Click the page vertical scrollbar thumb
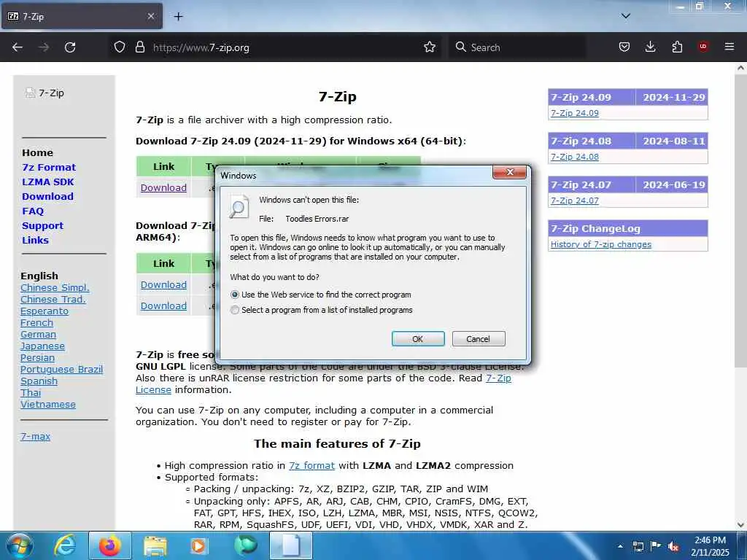Image resolution: width=747 pixels, height=560 pixels. 740,220
